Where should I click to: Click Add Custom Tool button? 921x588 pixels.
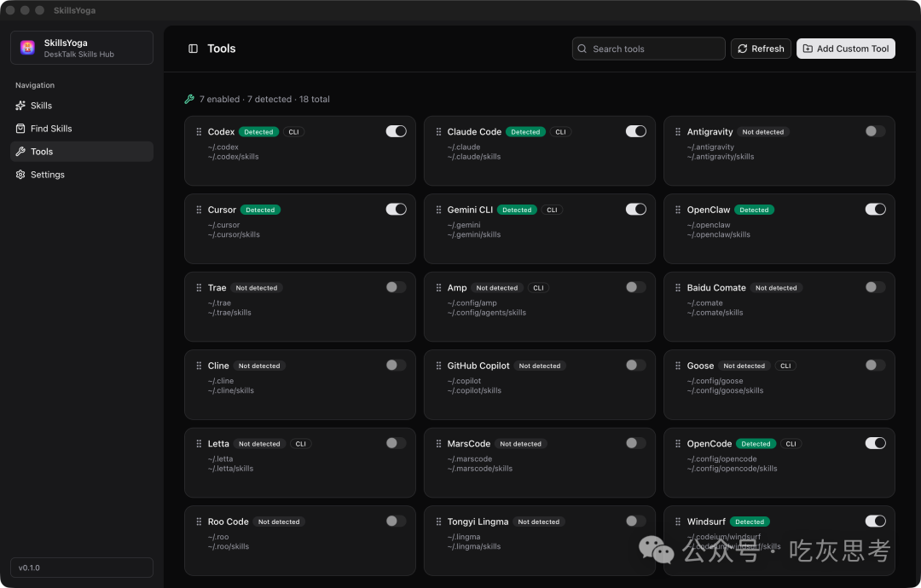click(x=846, y=49)
